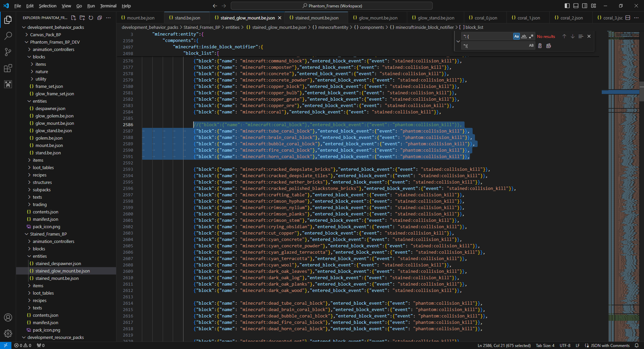Switch to the glow_stand.be.json tab
The image size is (644, 349).
436,18
